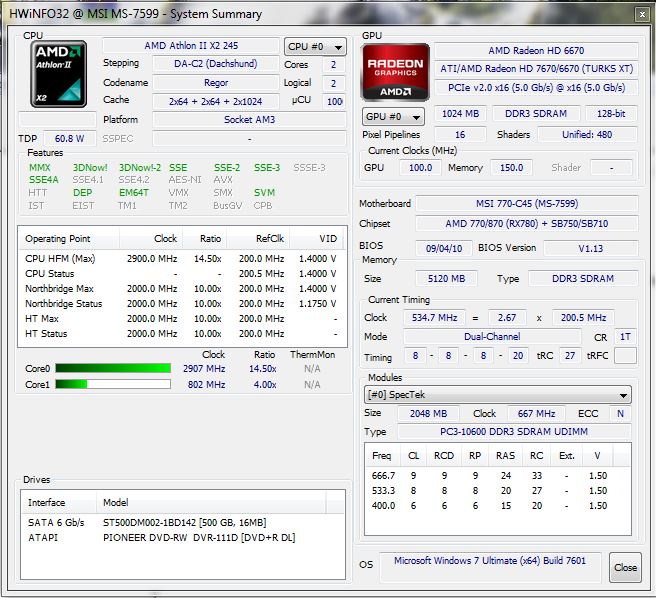Close the System Summary window with X
Image resolution: width=656 pixels, height=598 pixels.
click(642, 15)
